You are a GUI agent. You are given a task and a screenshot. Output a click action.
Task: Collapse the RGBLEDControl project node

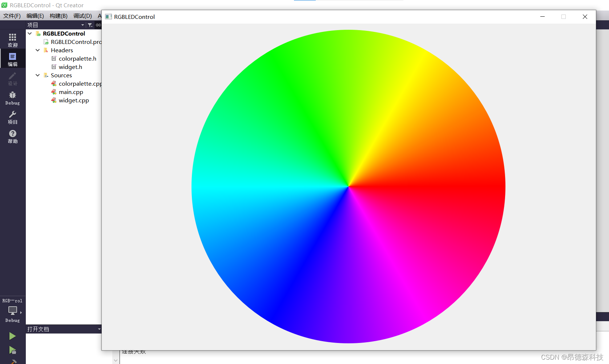tap(30, 33)
